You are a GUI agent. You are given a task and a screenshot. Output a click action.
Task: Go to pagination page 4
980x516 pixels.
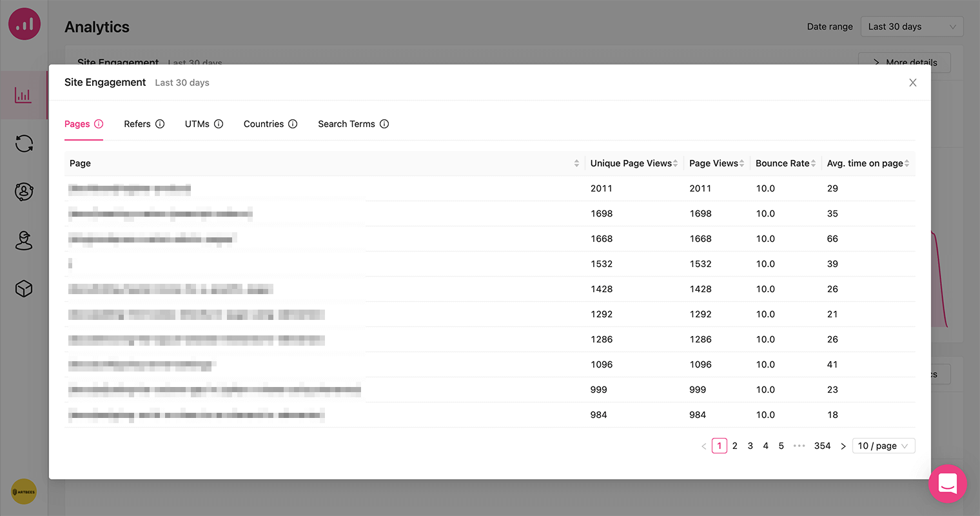click(766, 446)
